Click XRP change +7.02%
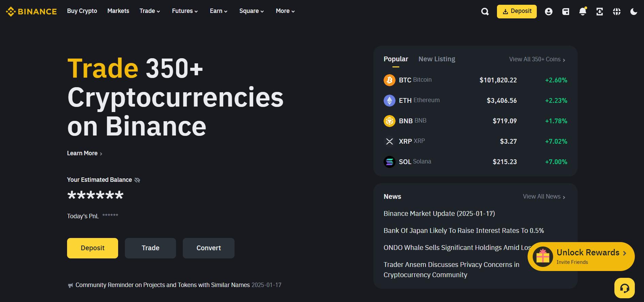Viewport: 644px width, 302px height. tap(556, 142)
